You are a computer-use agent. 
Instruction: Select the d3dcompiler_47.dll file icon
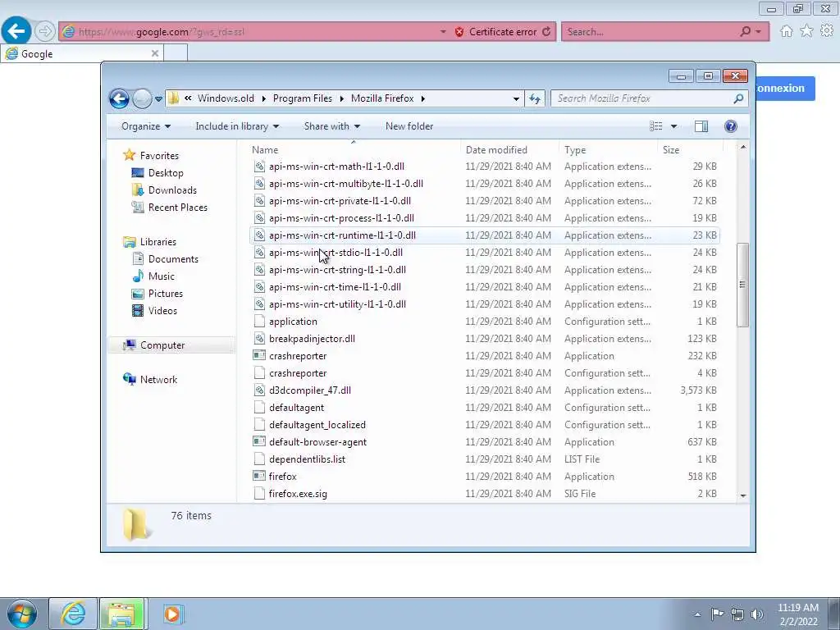tap(259, 390)
